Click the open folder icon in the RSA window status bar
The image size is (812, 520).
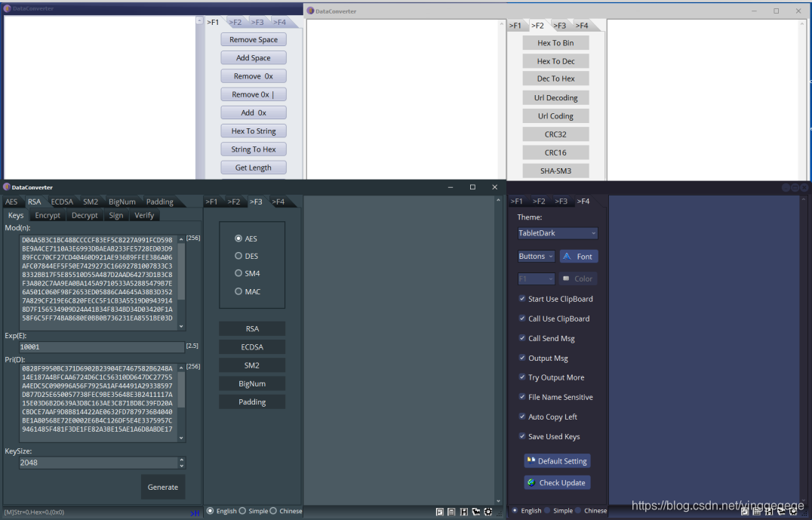tap(476, 511)
